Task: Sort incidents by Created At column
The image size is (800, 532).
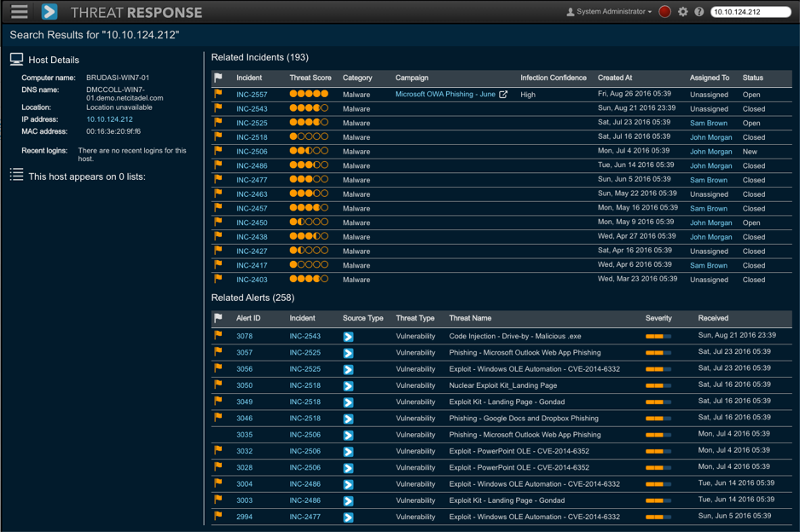Action: click(615, 78)
